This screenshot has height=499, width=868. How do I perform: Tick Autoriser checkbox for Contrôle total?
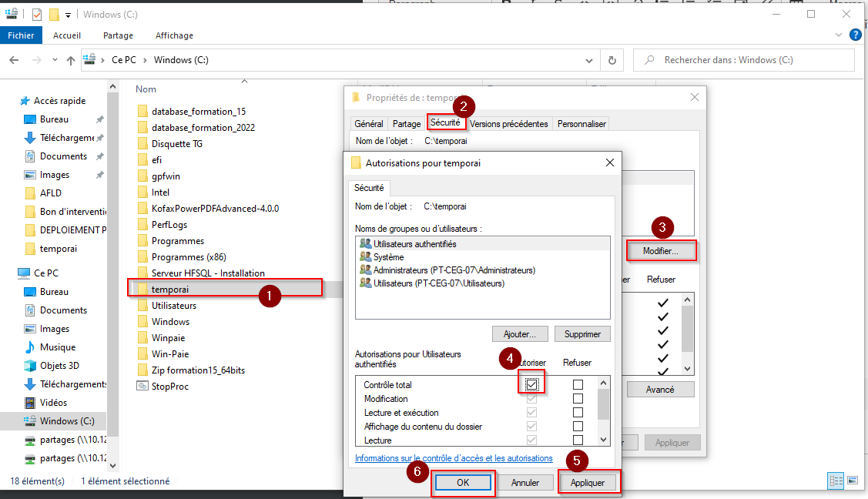tap(532, 384)
